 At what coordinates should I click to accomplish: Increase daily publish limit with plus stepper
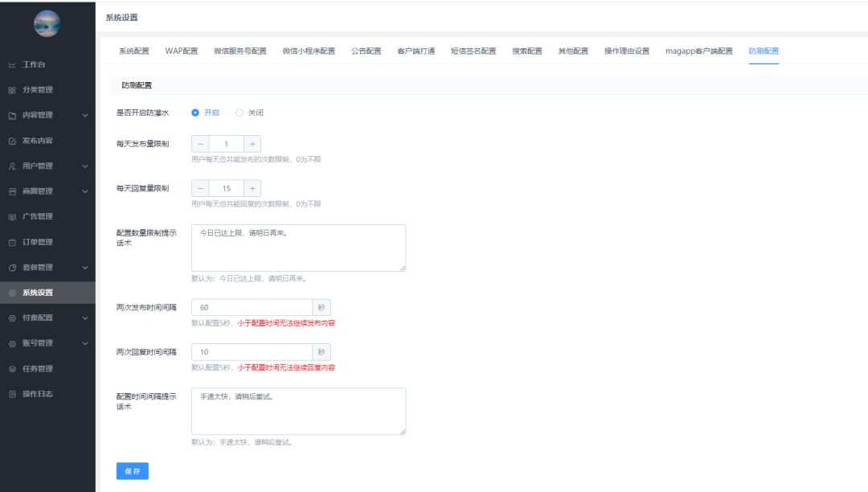coord(253,143)
